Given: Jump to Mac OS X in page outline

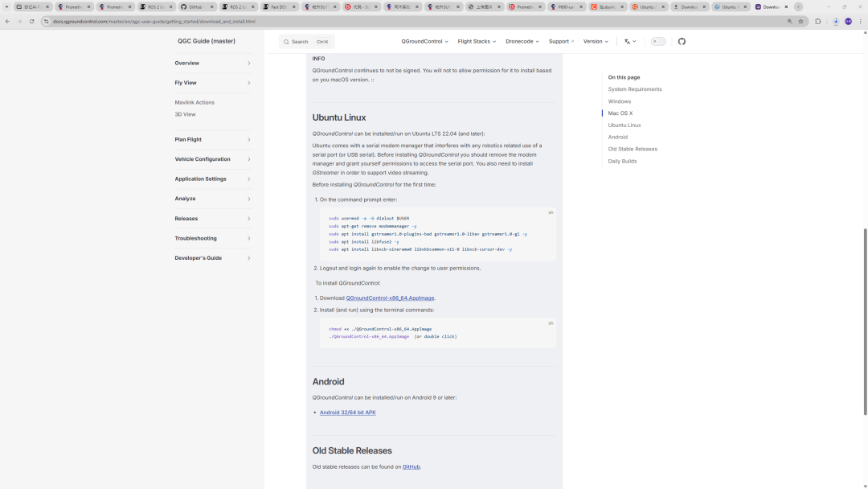Looking at the screenshot, I should (x=620, y=113).
